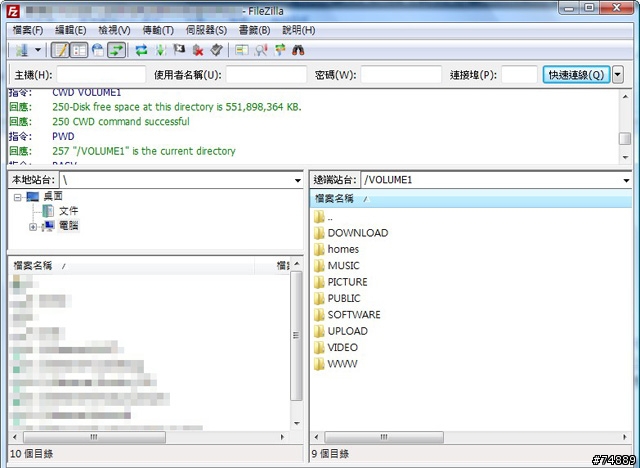Screen dimensions: 640x468
Task: Refresh the file and folder lists
Action: click(x=141, y=50)
